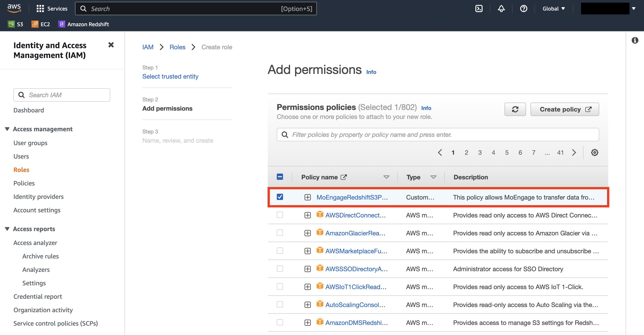Refresh the permissions policies list
Screen dimensions: 644x335
pyautogui.click(x=515, y=109)
